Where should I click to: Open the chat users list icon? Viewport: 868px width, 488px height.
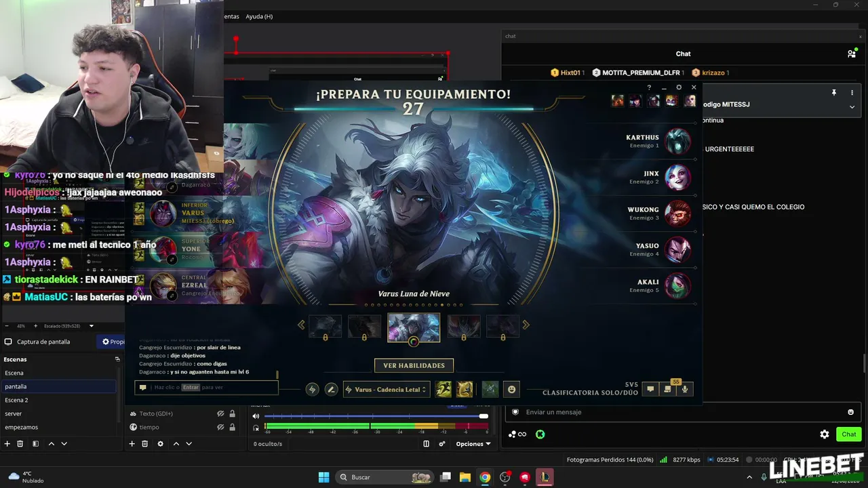tap(852, 54)
